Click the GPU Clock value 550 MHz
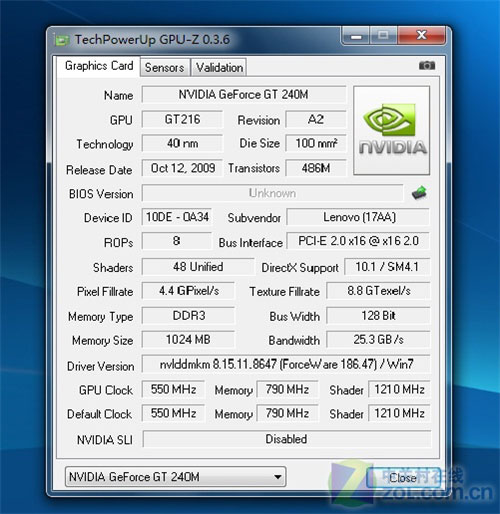 [x=173, y=389]
